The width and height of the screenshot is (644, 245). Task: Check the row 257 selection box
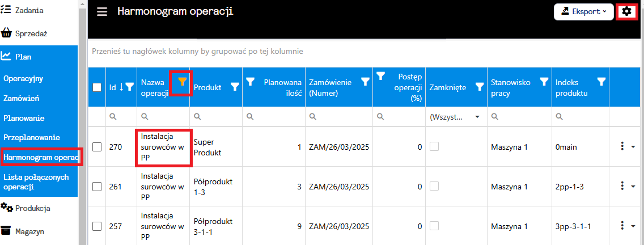97,226
